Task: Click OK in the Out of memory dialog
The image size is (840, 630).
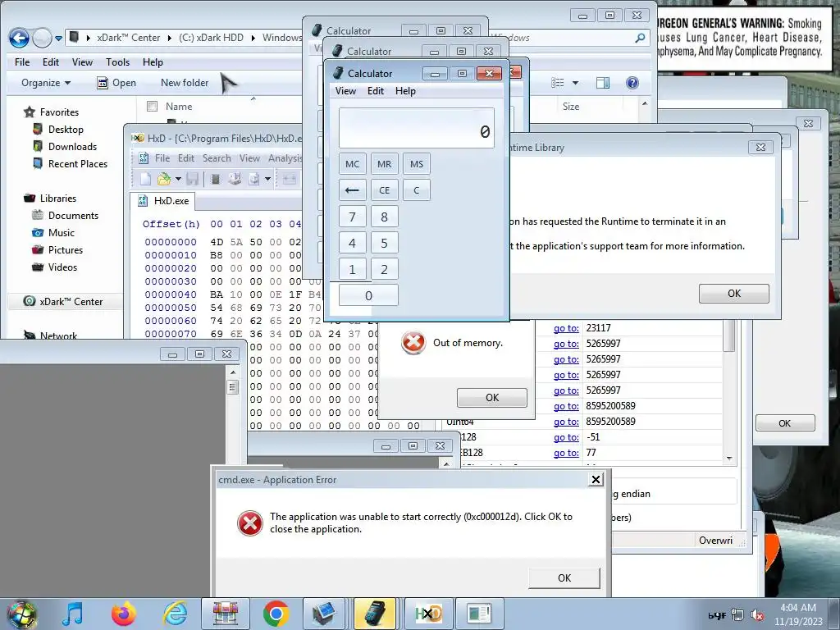Action: point(492,398)
